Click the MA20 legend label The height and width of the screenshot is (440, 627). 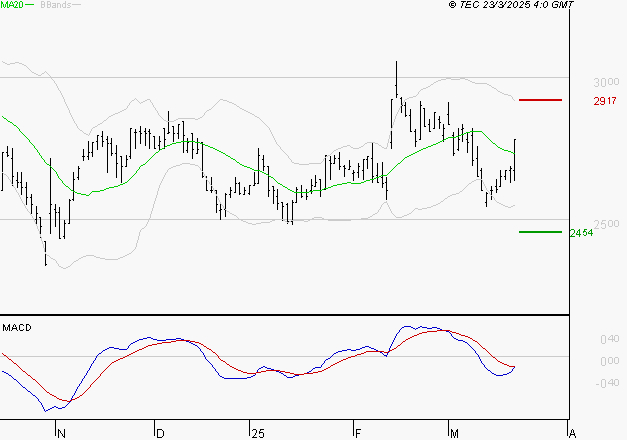point(12,5)
